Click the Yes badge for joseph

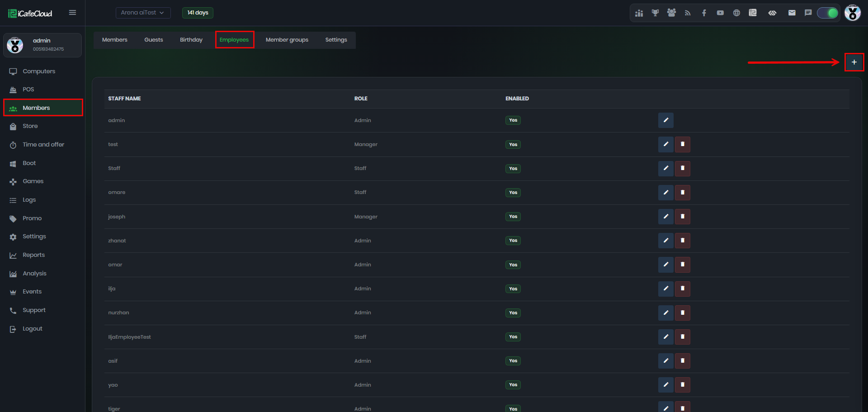[x=513, y=217]
